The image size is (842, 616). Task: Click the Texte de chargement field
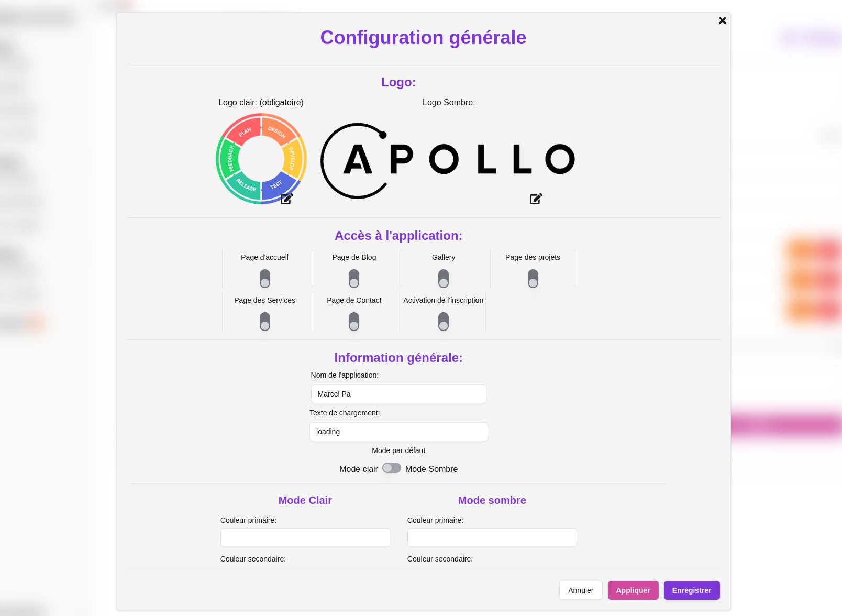click(x=398, y=432)
